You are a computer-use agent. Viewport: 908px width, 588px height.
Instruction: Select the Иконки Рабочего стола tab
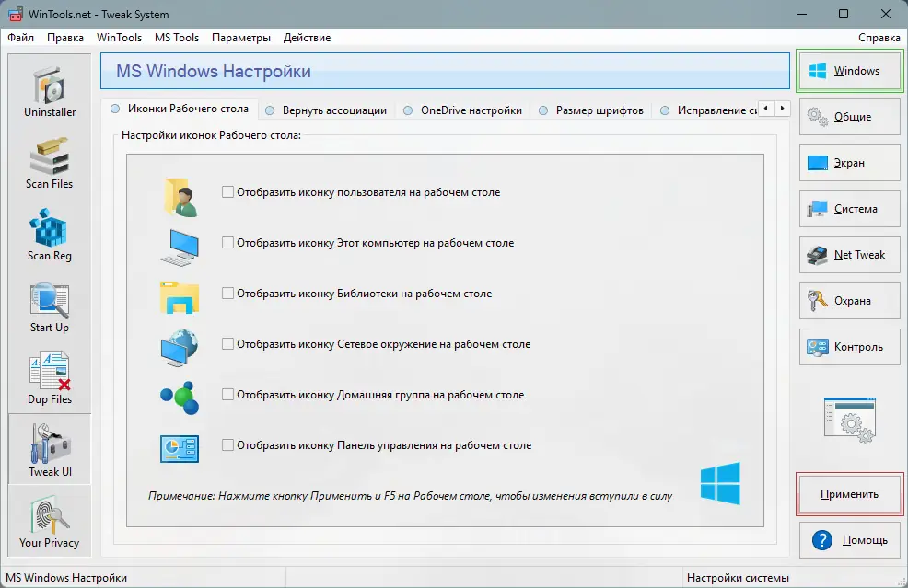pyautogui.click(x=180, y=109)
